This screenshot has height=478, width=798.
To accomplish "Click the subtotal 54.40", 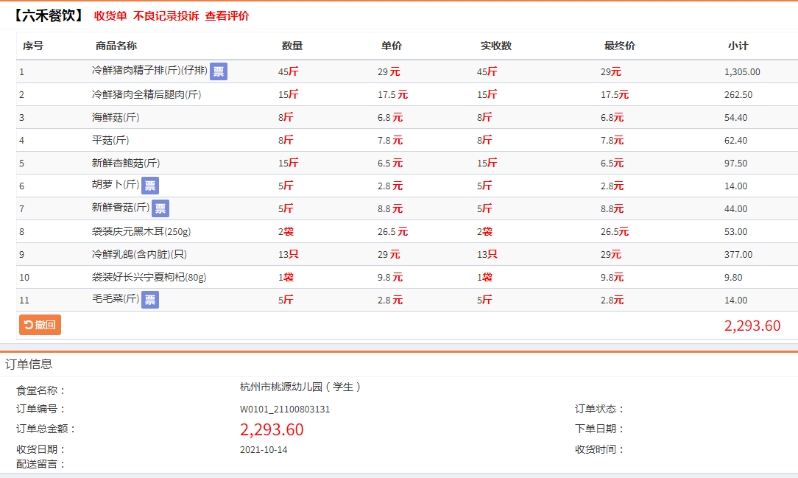I will [x=736, y=118].
